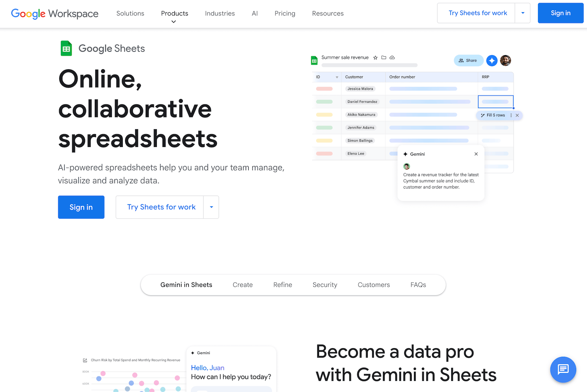Switch to the Security tab

[325, 285]
